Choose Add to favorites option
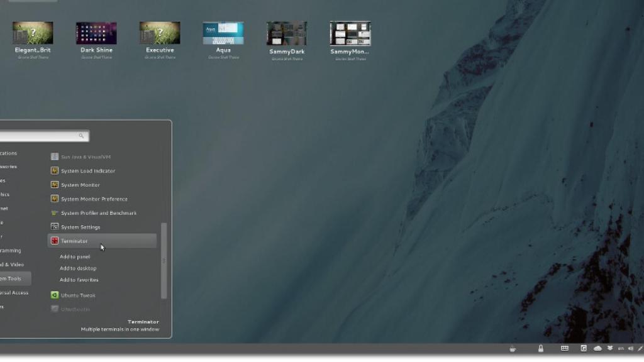 pyautogui.click(x=79, y=280)
